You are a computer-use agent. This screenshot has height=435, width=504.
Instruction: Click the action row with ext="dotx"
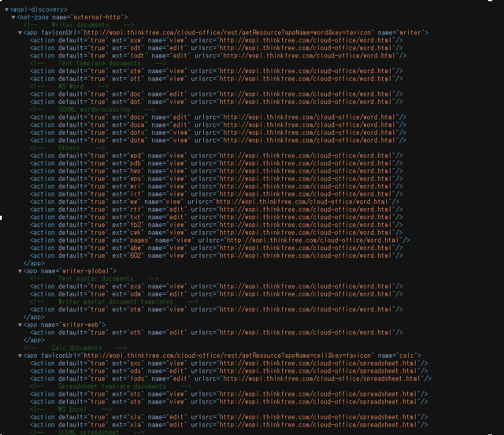tap(218, 133)
